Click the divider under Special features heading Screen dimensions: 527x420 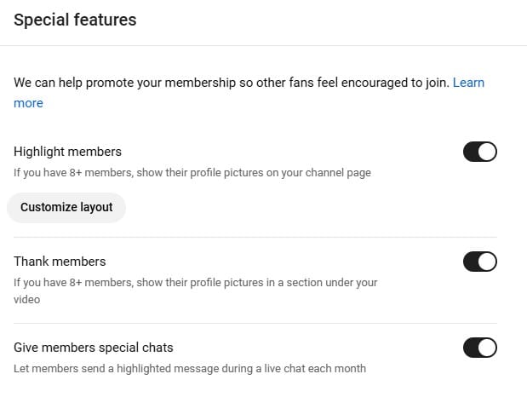(263, 45)
